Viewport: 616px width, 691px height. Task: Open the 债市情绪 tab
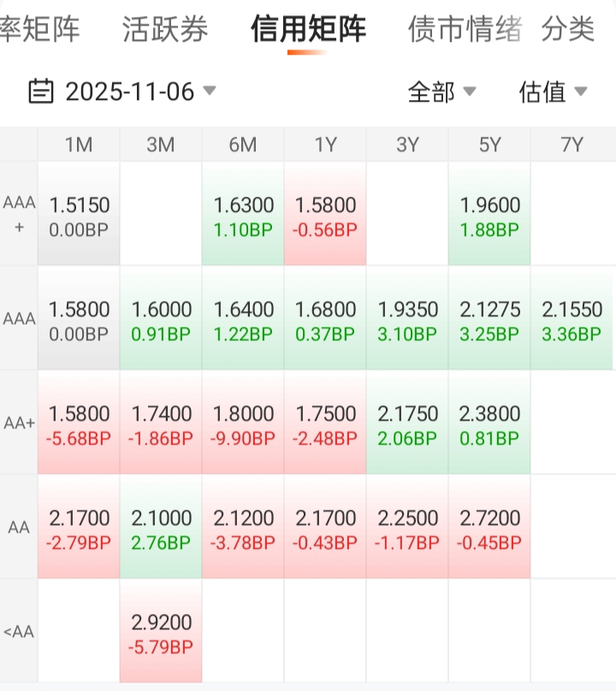465,30
